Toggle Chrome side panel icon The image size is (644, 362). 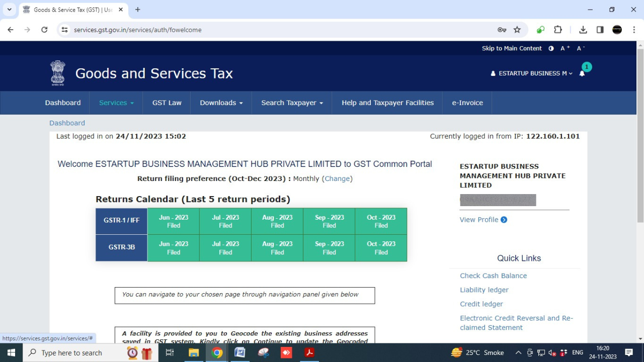coord(600,30)
